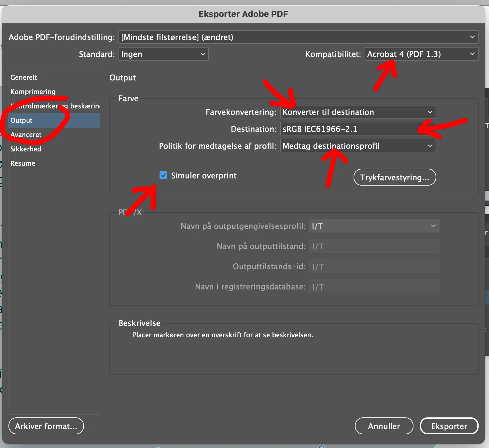The height and width of the screenshot is (448, 489).
Task: Select Komprimering in the sidebar
Action: (x=54, y=92)
